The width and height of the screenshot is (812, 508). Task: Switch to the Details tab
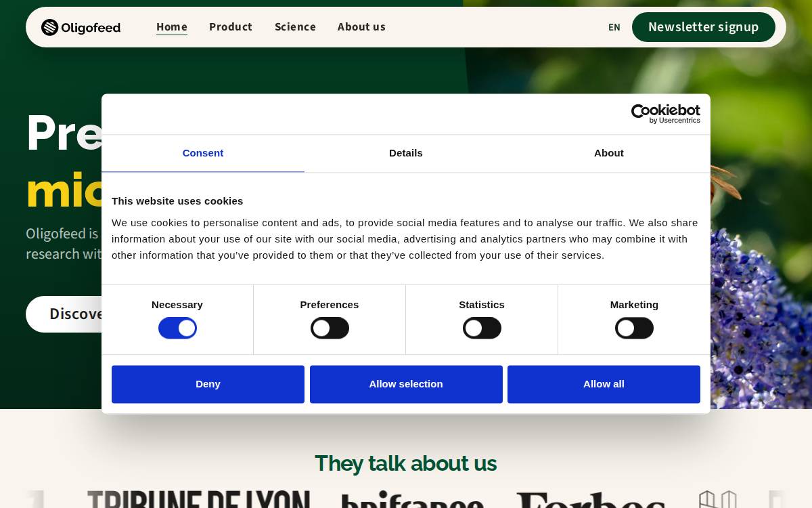tap(406, 153)
